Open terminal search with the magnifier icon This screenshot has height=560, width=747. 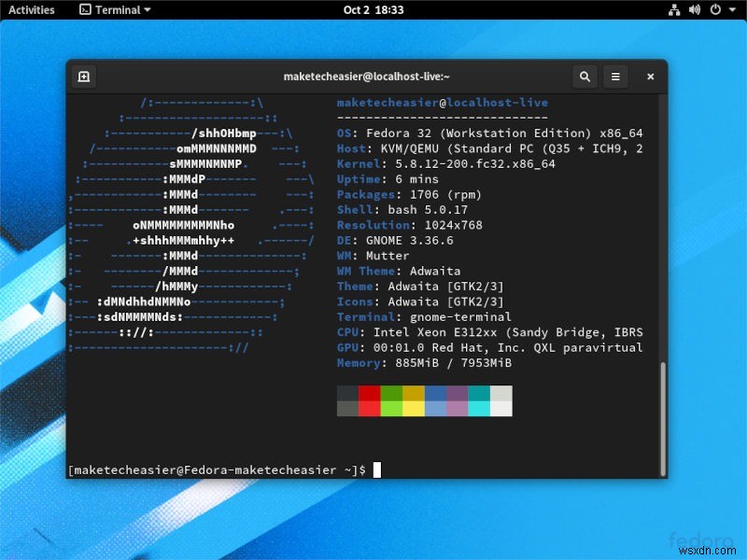pos(585,77)
